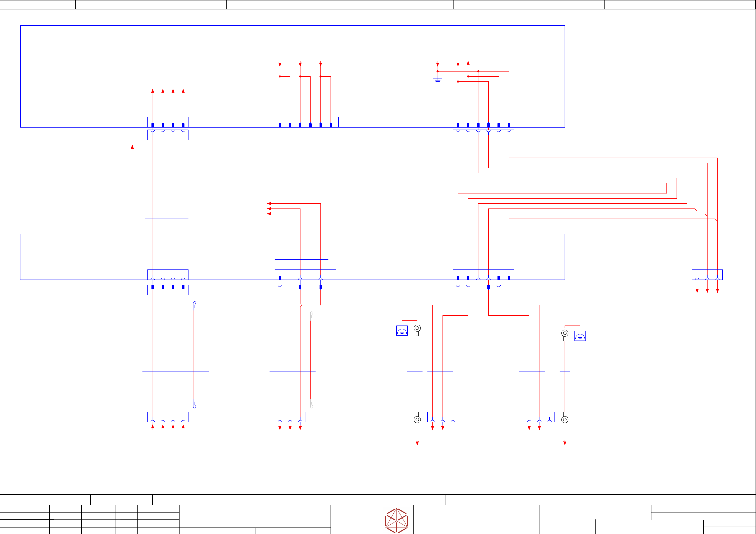
Task: Click the isolated red up arrow at far left
Action: coord(132,147)
